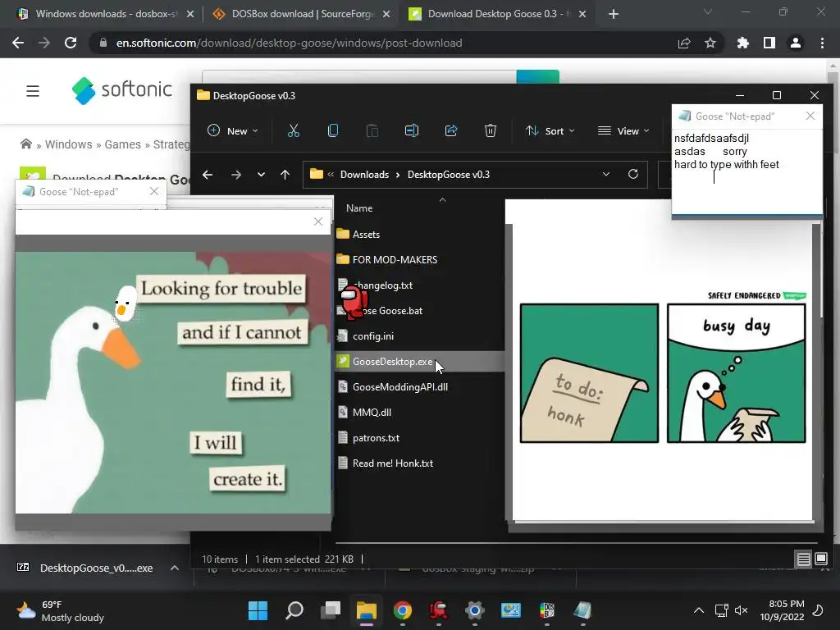
Task: Click the Share icon in Explorer toolbar
Action: (451, 130)
